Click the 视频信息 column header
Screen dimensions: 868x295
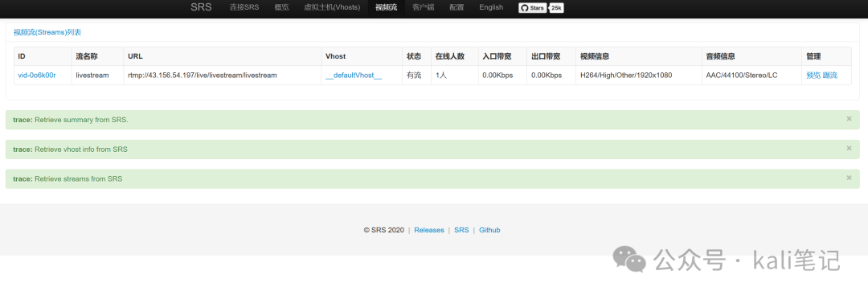coord(639,56)
